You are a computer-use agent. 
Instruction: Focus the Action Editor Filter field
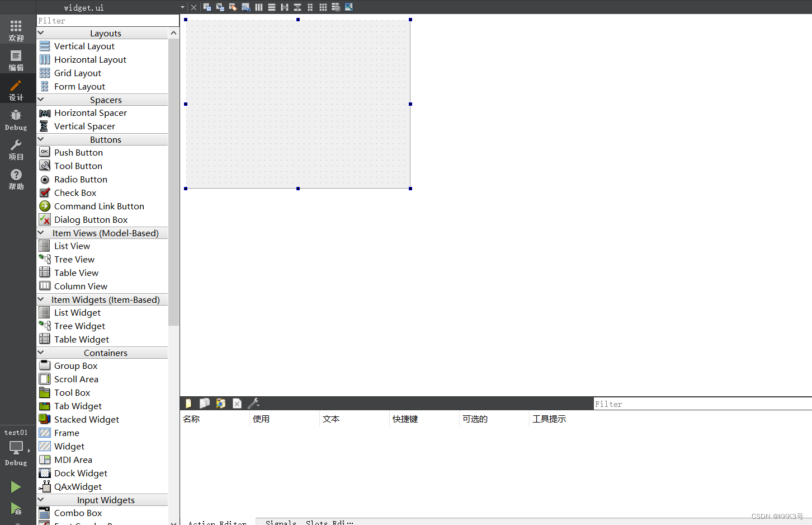pos(702,404)
